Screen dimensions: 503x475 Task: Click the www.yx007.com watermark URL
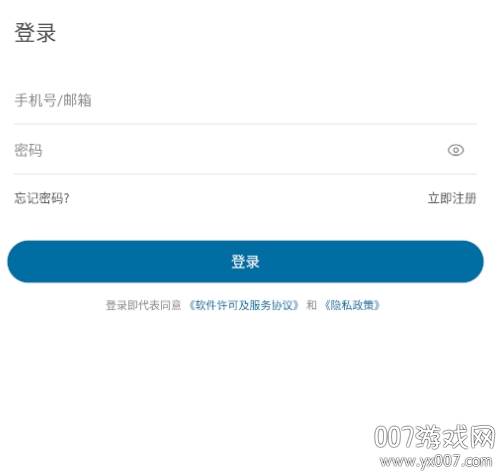[436, 461]
